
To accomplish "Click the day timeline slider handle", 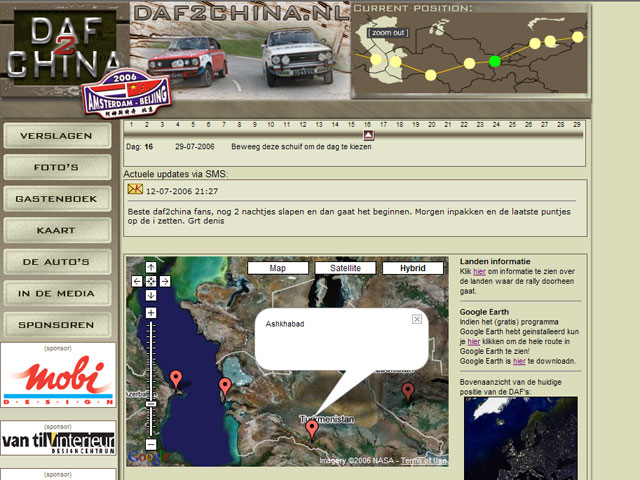I will tap(368, 135).
